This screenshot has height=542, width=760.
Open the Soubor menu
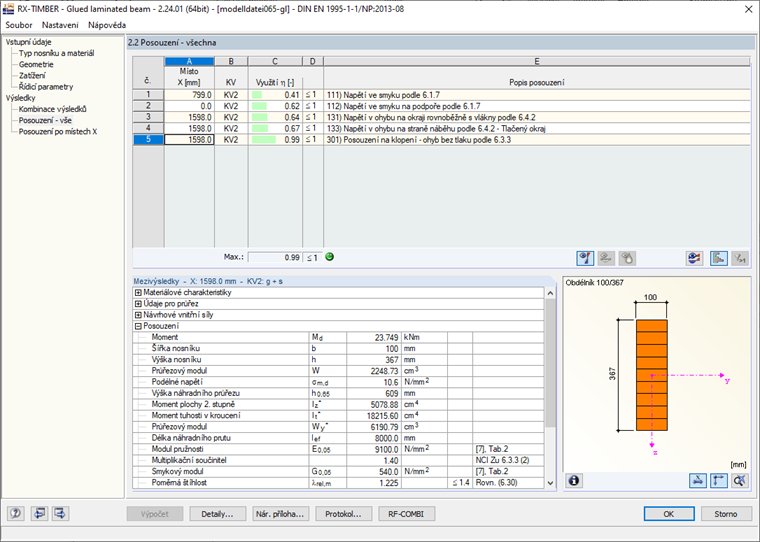click(x=19, y=25)
